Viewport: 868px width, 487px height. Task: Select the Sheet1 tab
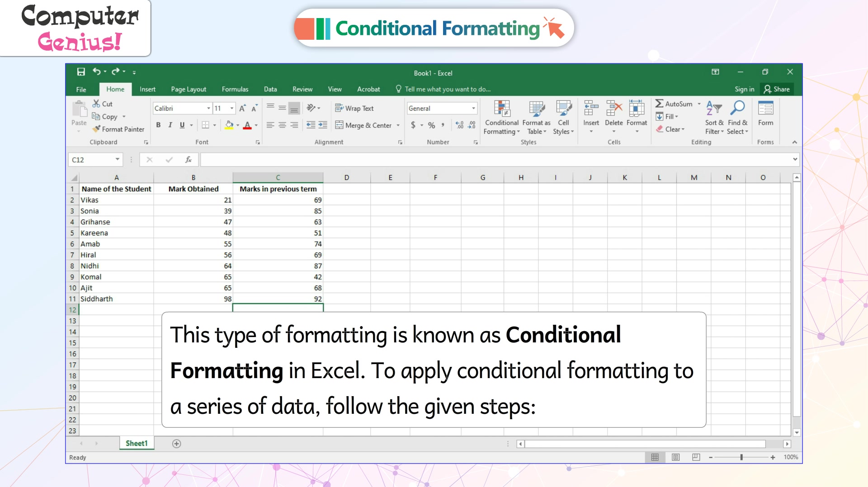coord(137,444)
